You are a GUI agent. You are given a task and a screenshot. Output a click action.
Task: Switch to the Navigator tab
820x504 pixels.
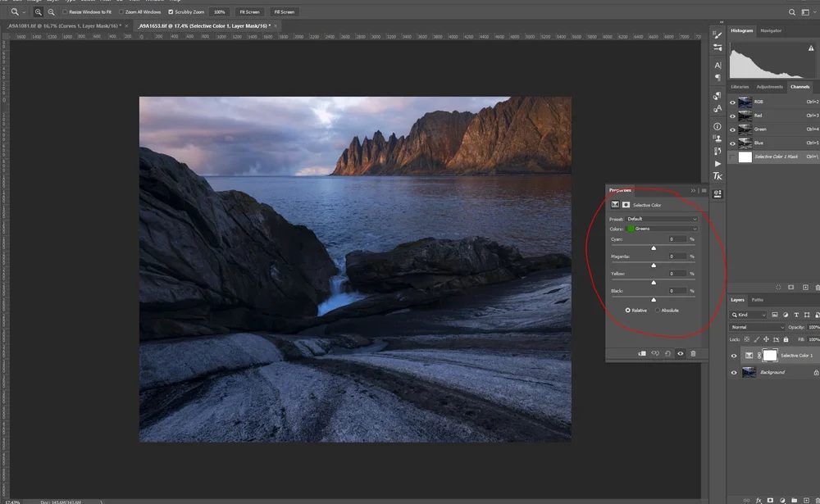(771, 30)
